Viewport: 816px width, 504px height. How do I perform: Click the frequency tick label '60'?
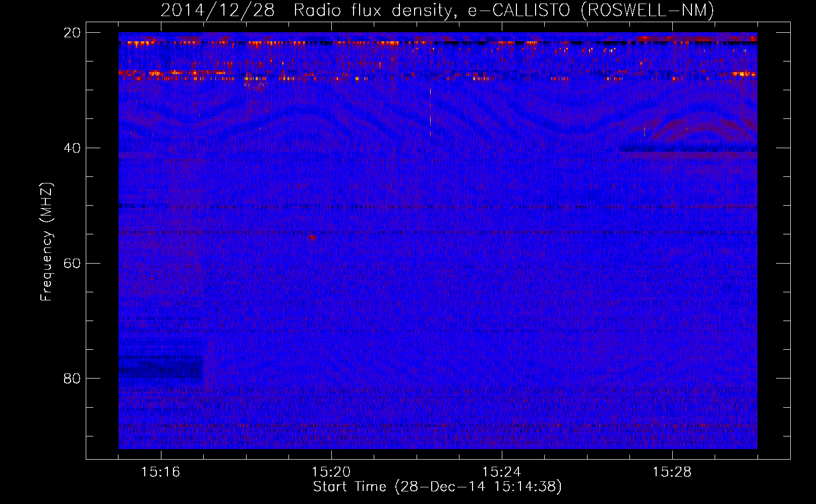pos(72,264)
